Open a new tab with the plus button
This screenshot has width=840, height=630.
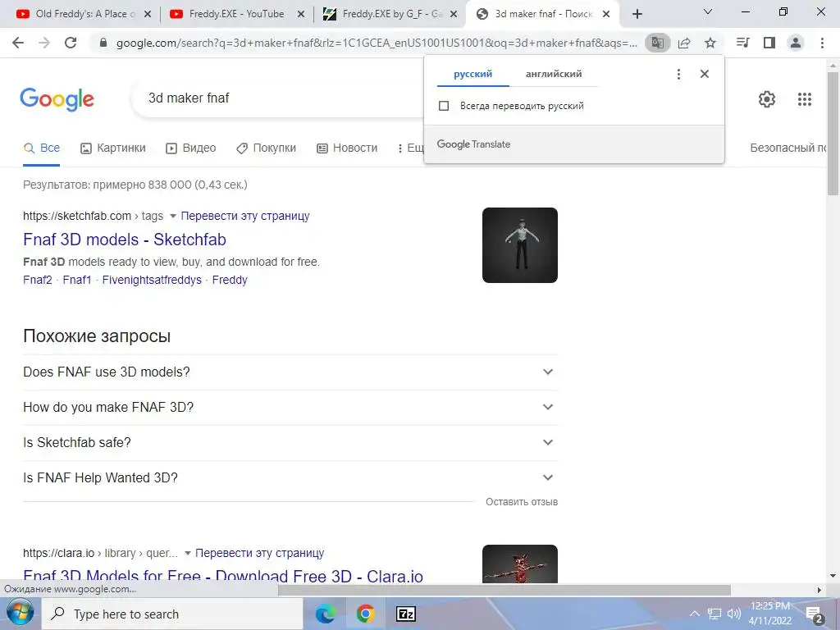tap(637, 14)
